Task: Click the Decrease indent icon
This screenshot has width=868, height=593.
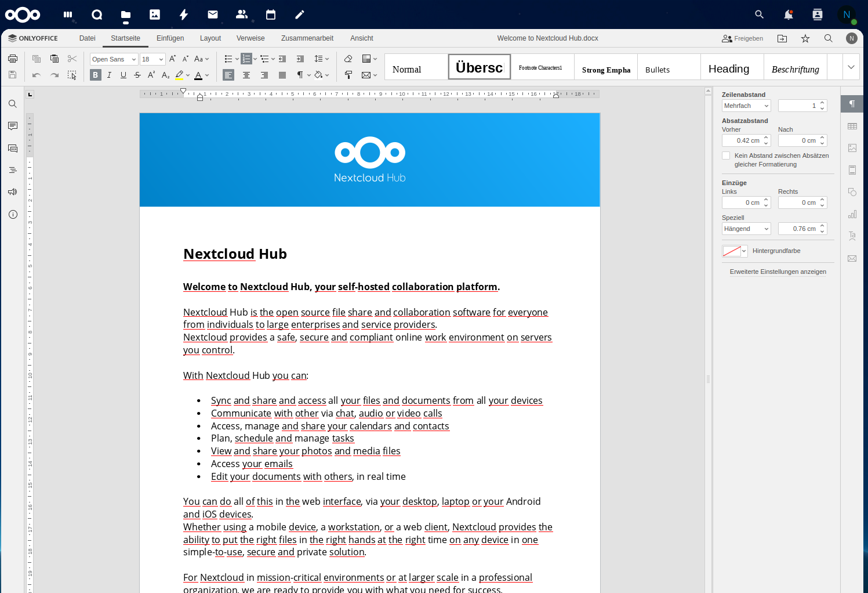Action: (x=282, y=59)
